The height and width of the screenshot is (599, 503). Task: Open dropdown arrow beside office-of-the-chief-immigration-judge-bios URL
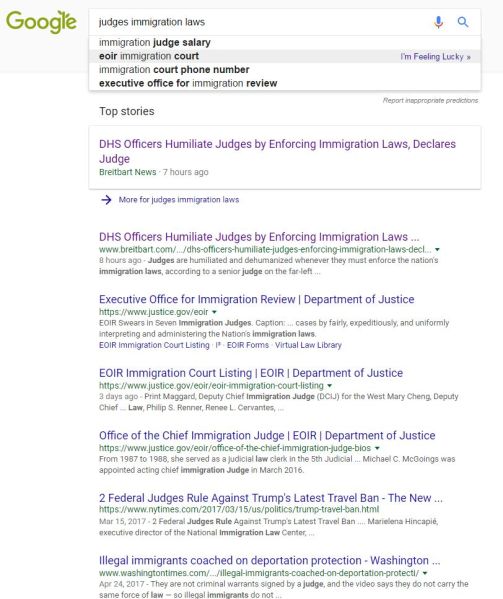[377, 448]
